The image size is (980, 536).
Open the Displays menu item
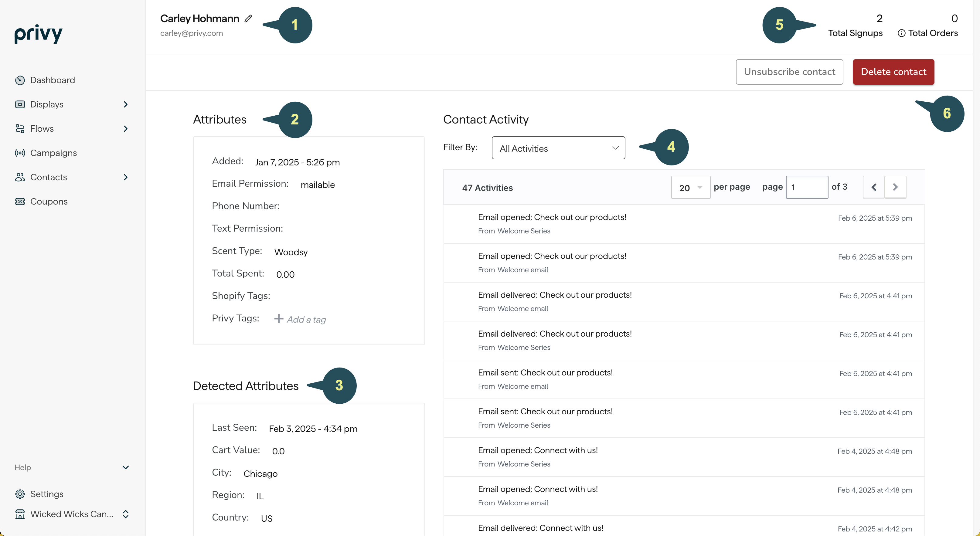[x=47, y=104]
